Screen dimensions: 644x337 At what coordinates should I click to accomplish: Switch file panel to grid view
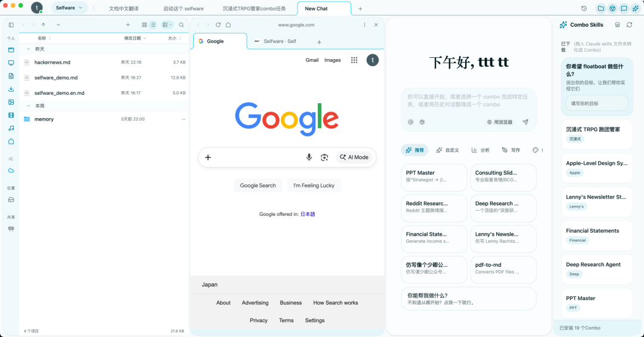[x=144, y=24]
